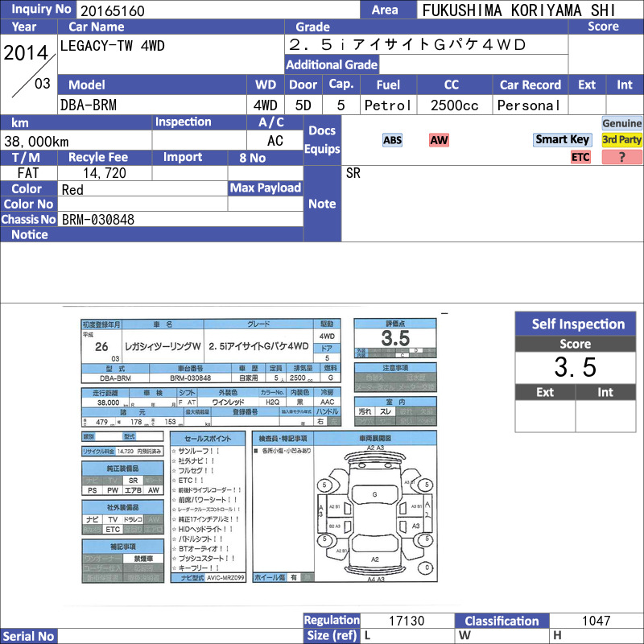Click the Additional Grade label
Screen dimensions: 644x644
coord(332,64)
